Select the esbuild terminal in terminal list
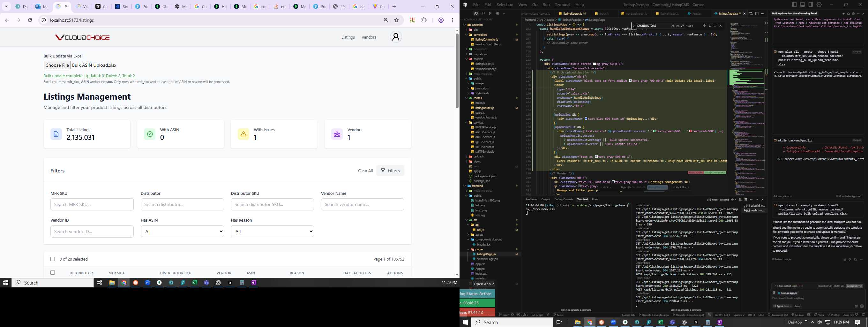 click(x=755, y=206)
